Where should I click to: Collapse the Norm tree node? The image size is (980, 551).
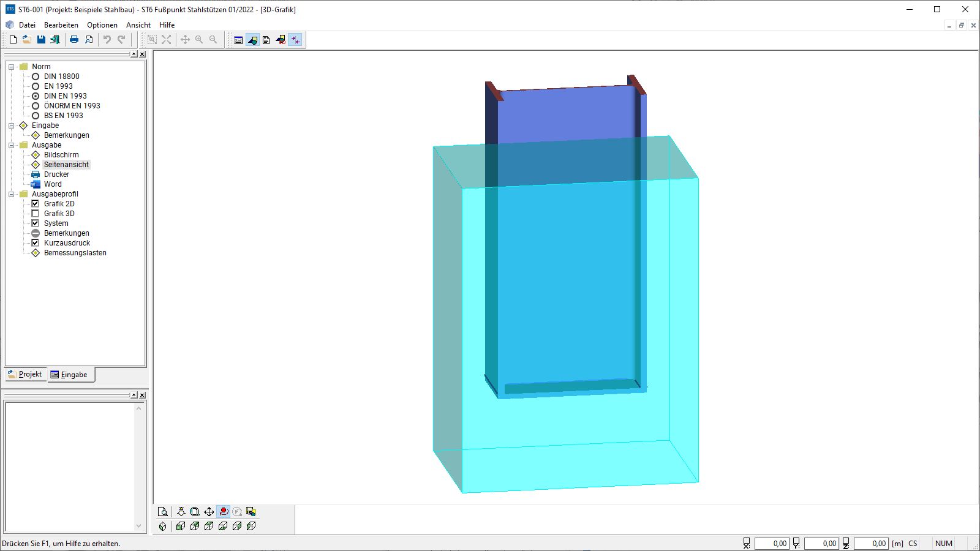tap(11, 67)
